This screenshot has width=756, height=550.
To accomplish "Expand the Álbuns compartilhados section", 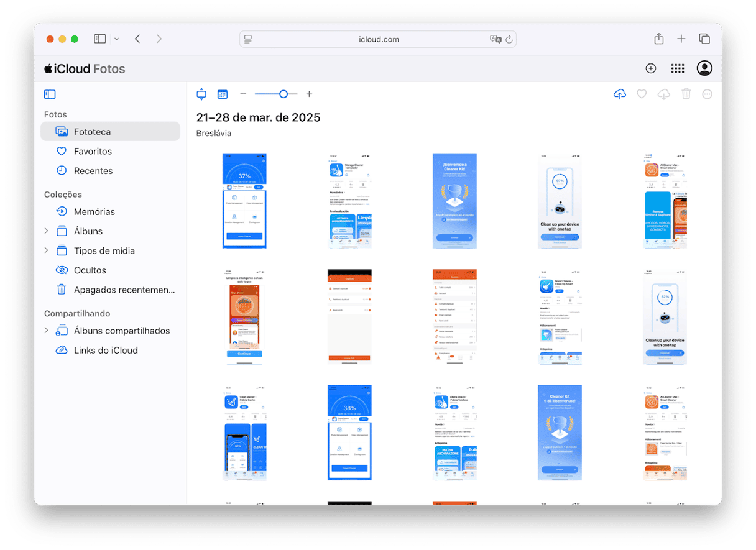I will [x=46, y=331].
